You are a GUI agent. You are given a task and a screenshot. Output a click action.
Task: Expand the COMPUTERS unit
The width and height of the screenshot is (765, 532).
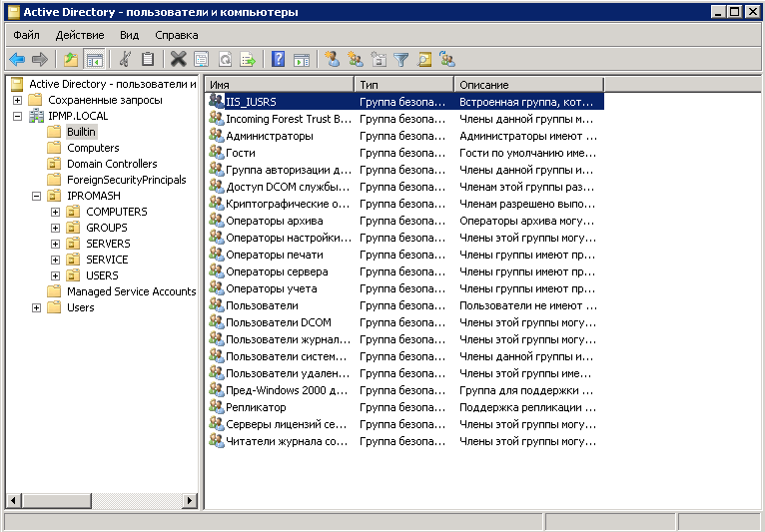click(55, 213)
